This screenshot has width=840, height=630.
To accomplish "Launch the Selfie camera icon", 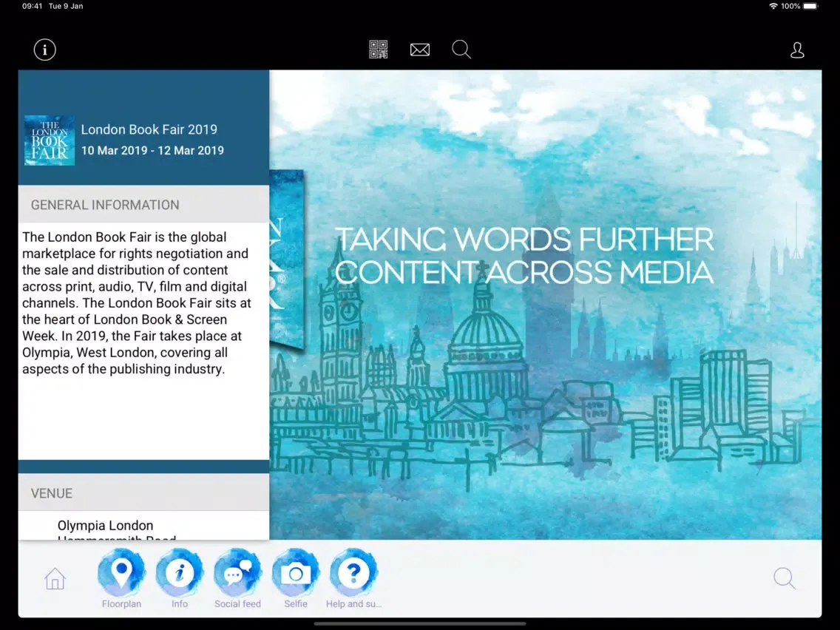I will [x=296, y=578].
